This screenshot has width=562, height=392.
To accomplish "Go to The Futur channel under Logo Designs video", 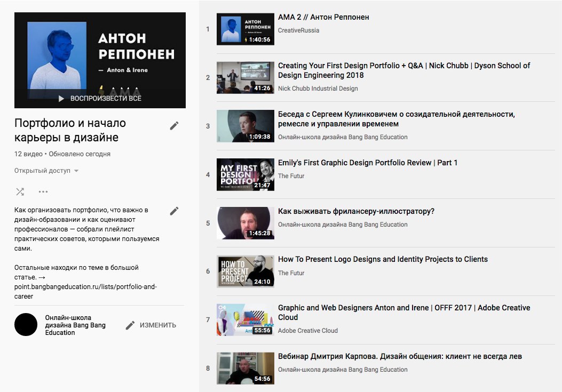I will pos(291,273).
